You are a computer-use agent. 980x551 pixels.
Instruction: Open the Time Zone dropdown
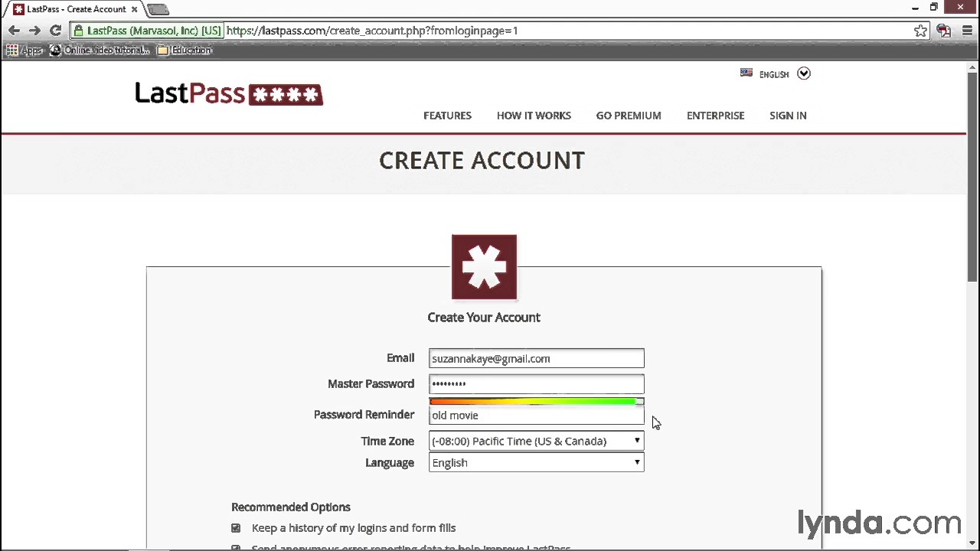click(536, 441)
